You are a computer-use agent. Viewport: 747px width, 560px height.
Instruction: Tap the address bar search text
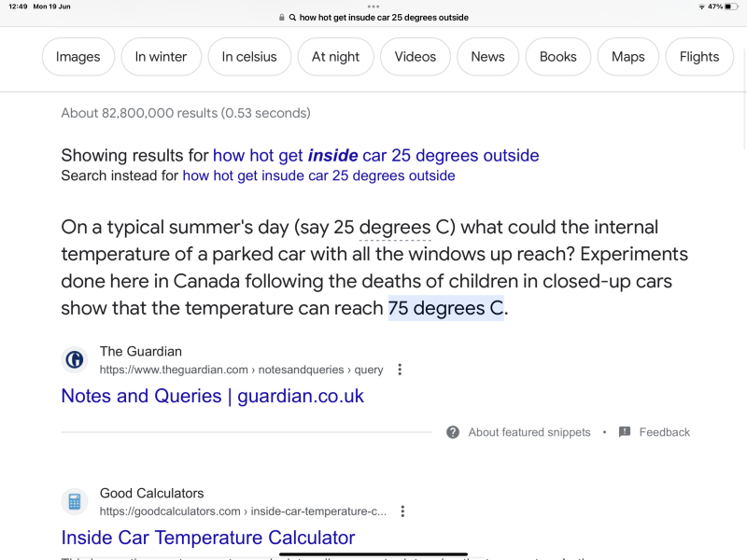tap(383, 18)
